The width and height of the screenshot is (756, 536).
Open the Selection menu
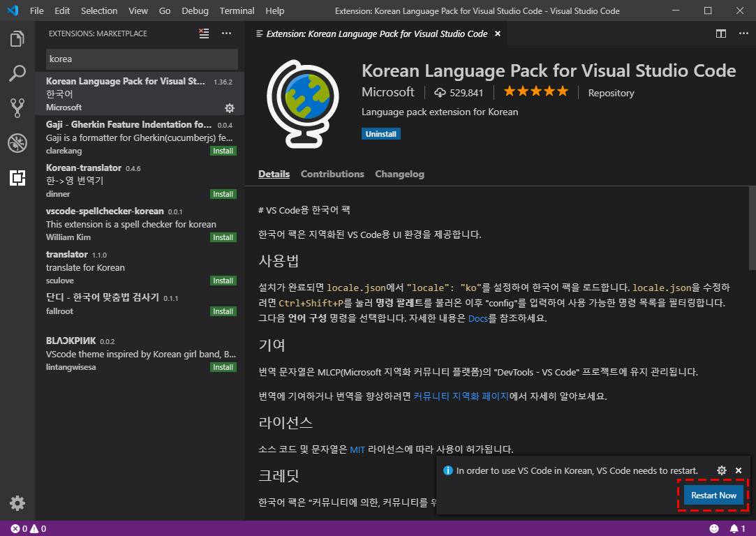coord(99,10)
